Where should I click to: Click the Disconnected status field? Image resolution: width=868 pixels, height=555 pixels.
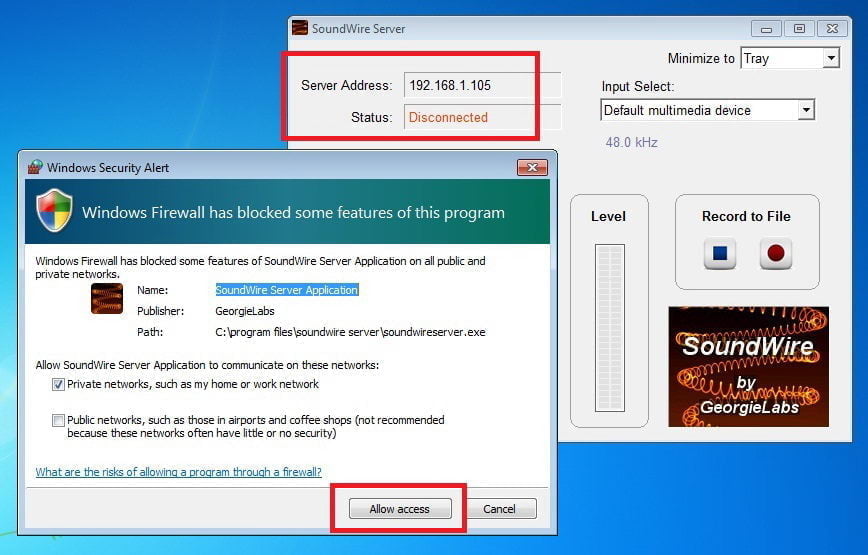(x=482, y=117)
